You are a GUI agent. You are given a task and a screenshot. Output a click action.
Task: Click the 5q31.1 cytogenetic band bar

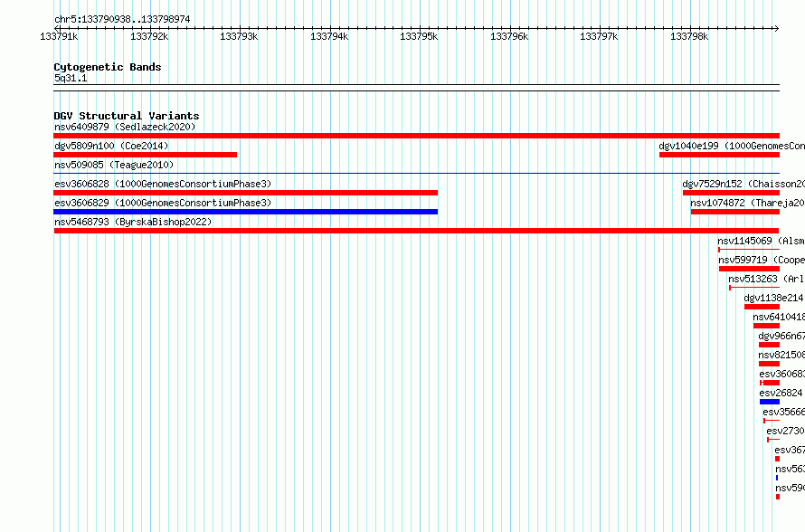point(416,88)
